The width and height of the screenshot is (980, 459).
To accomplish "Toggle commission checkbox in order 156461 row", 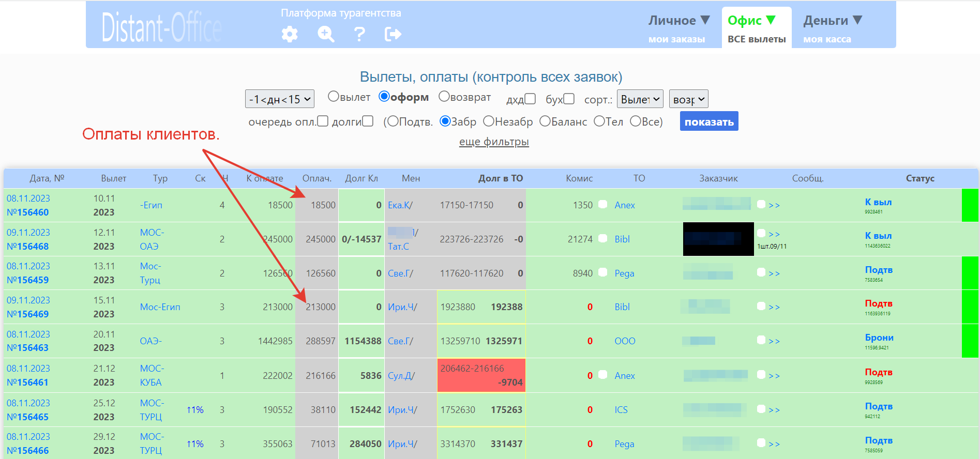I will 603,375.
